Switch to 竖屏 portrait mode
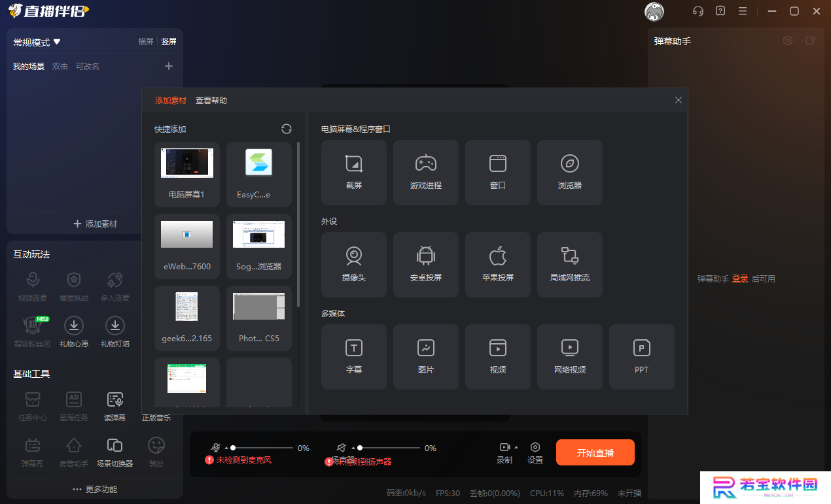The width and height of the screenshot is (831, 504). tap(169, 41)
